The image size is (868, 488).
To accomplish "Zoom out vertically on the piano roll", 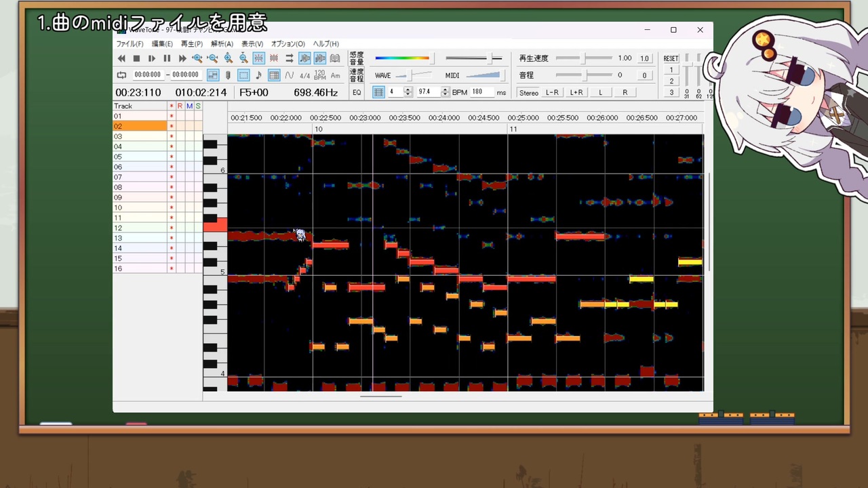I will point(243,59).
